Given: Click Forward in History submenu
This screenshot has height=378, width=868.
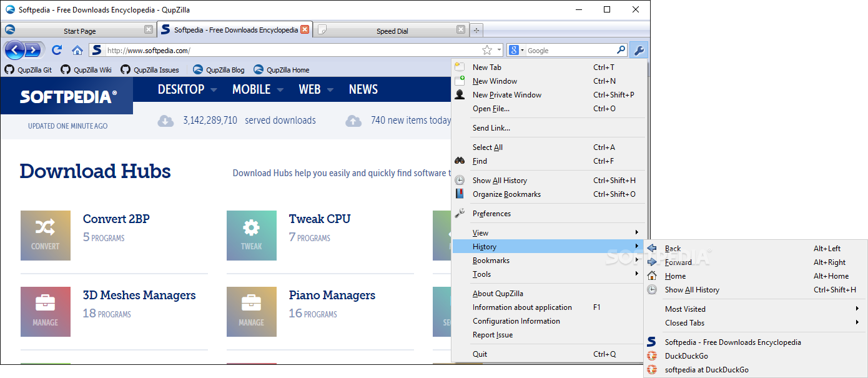Looking at the screenshot, I should point(755,262).
